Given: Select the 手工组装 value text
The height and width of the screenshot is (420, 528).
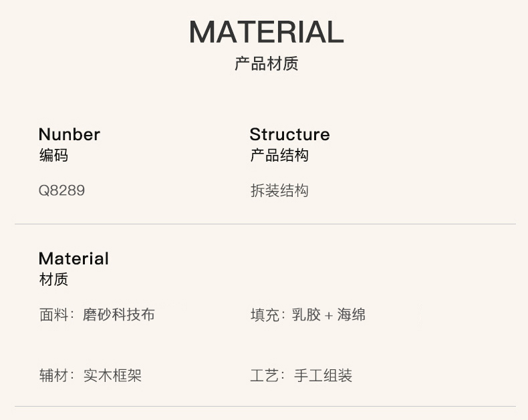Looking at the screenshot, I should point(323,376).
